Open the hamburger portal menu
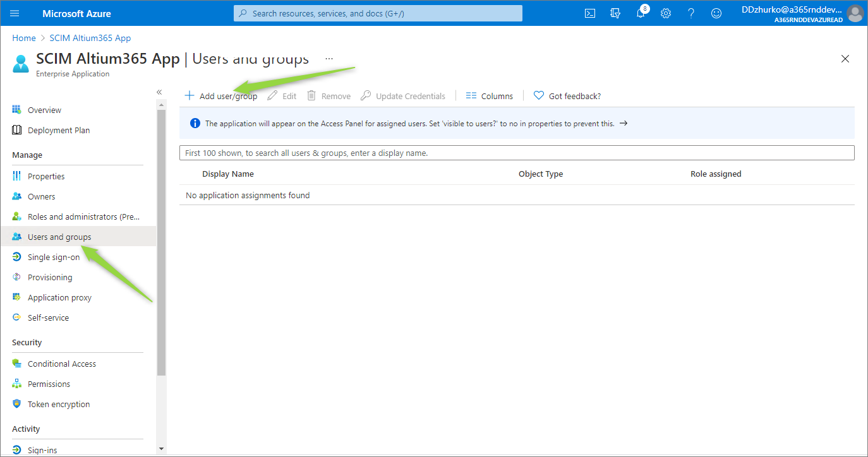Screen dimensions: 868x457 [x=15, y=13]
